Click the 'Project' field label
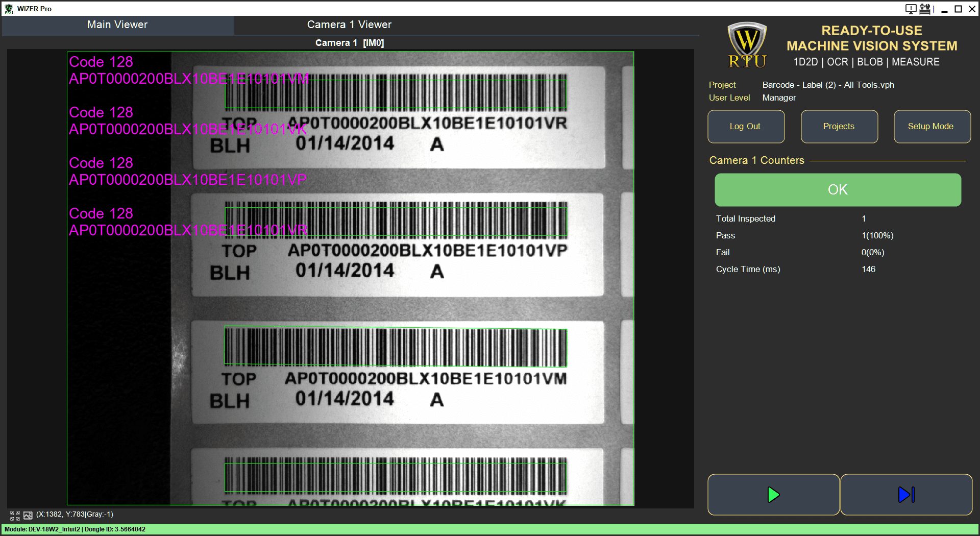The width and height of the screenshot is (980, 536). click(x=722, y=85)
